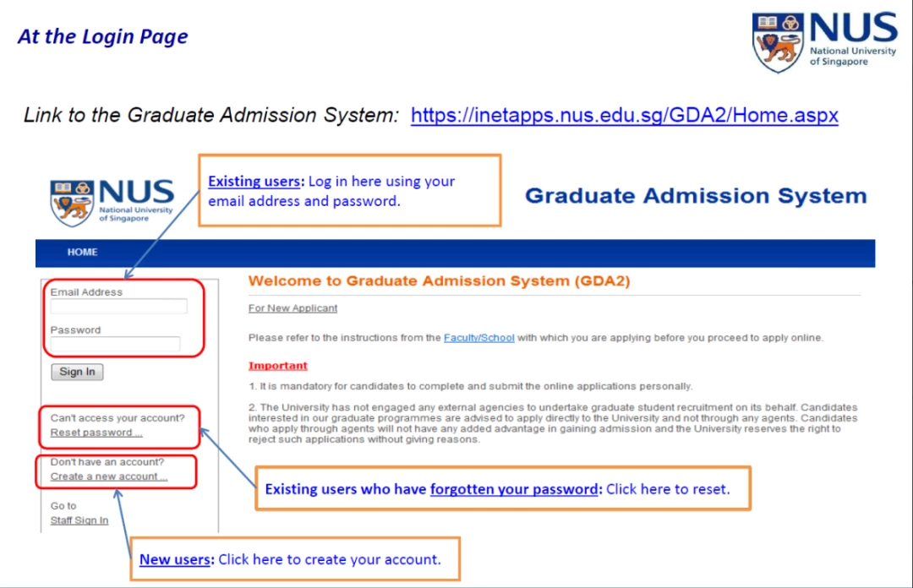913x588 pixels.
Task: Click the Sign In button
Action: (x=77, y=372)
